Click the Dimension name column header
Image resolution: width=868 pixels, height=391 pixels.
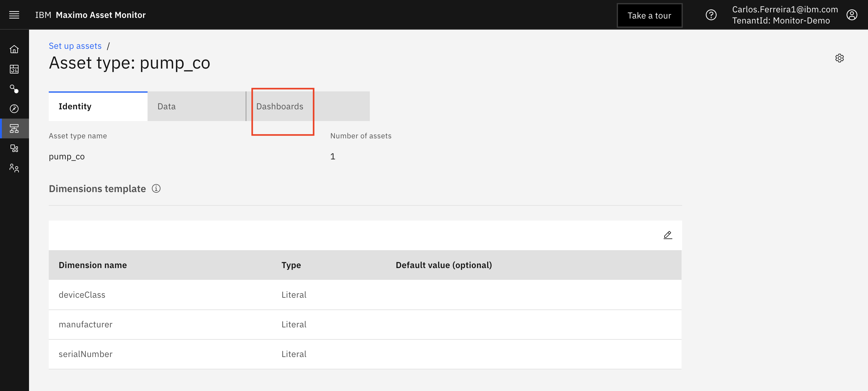tap(93, 265)
